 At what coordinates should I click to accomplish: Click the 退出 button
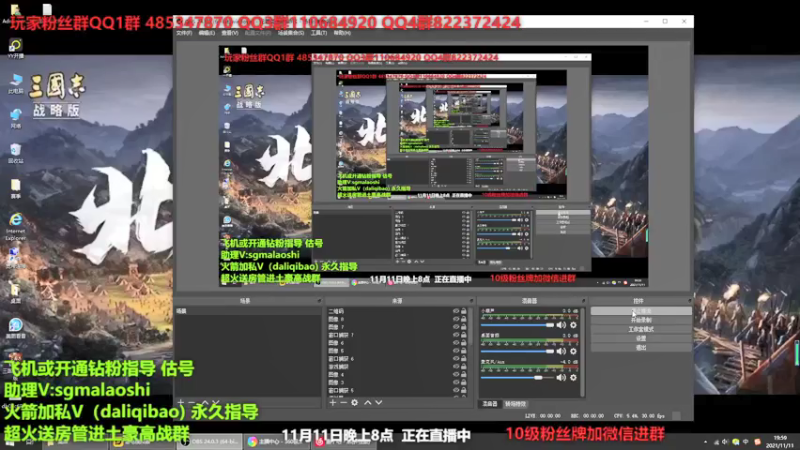click(641, 347)
